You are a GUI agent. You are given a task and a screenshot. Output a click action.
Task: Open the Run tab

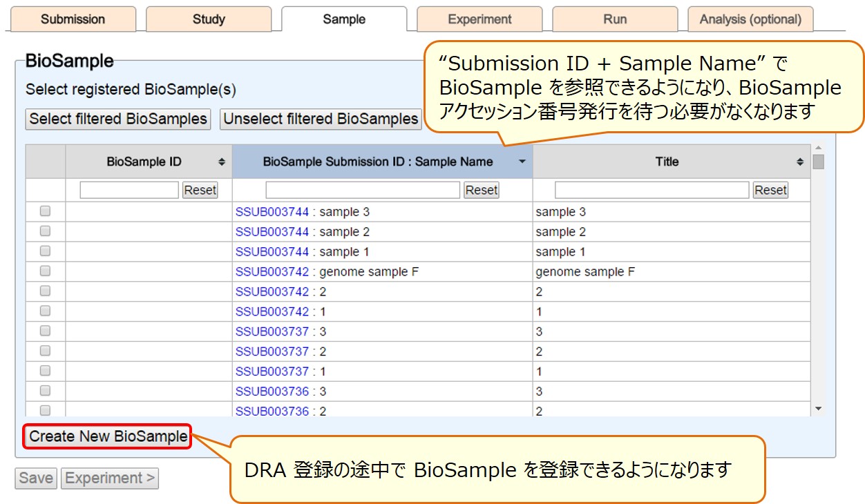pyautogui.click(x=615, y=19)
